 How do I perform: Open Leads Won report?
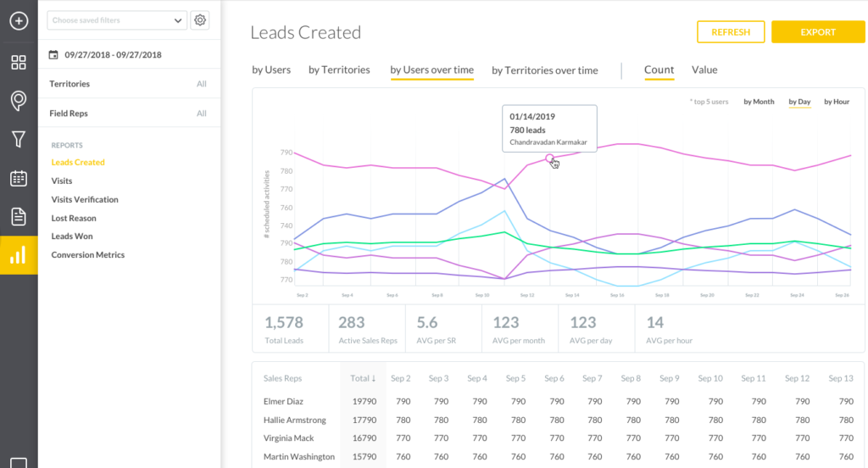pos(72,236)
